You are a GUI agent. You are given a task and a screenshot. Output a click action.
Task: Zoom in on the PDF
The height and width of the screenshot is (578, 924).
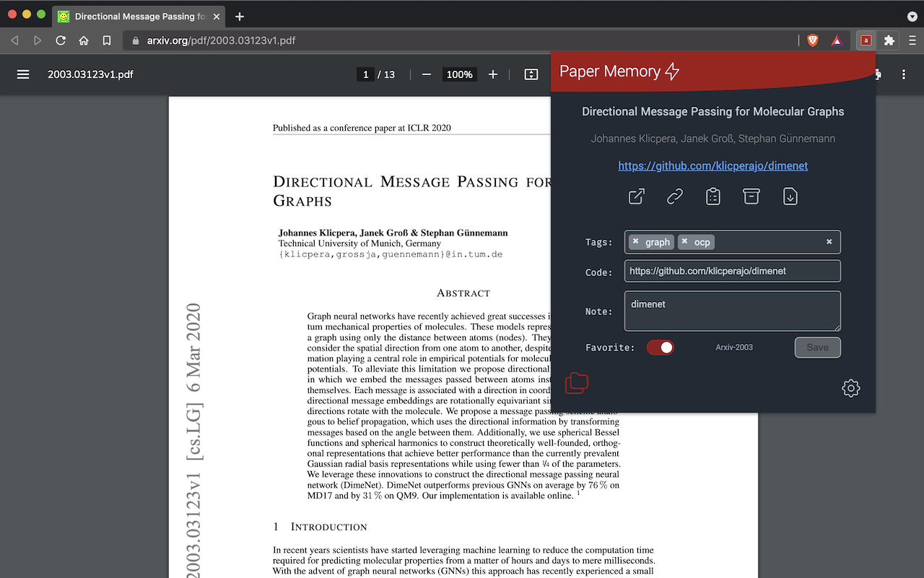[493, 74]
